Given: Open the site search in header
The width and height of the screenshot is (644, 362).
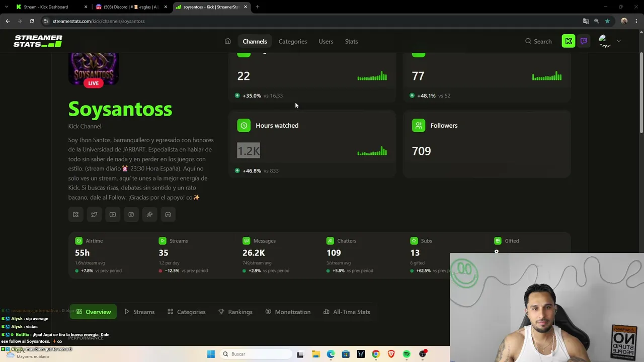Looking at the screenshot, I should [x=538, y=41].
